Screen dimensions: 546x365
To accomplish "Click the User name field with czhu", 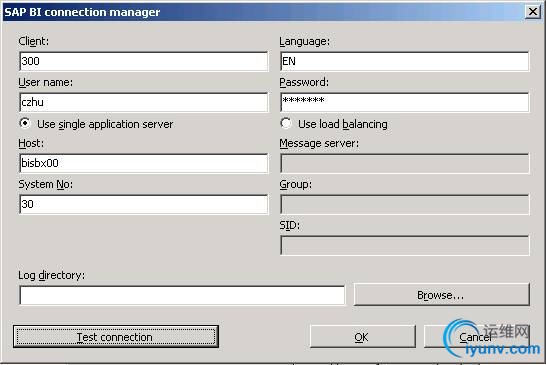I will (143, 102).
